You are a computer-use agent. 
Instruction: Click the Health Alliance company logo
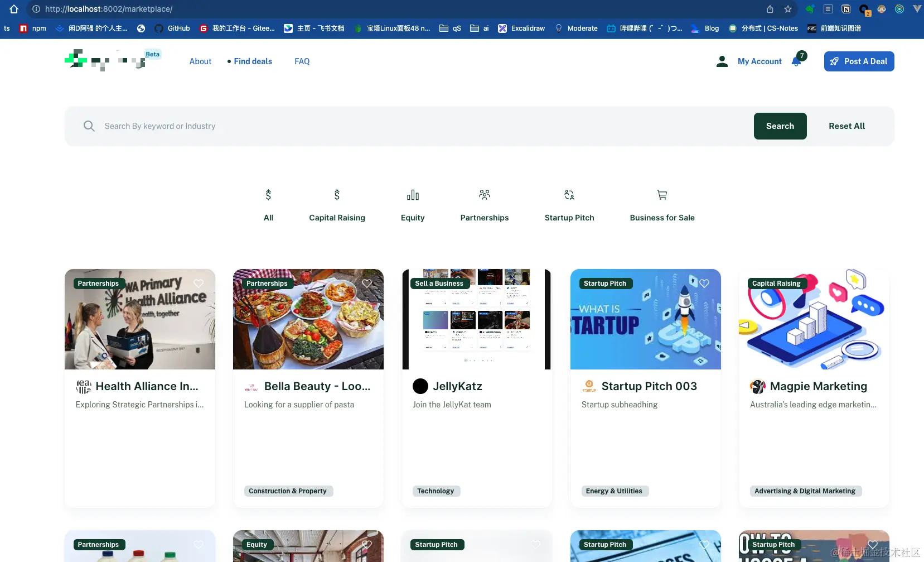click(83, 386)
